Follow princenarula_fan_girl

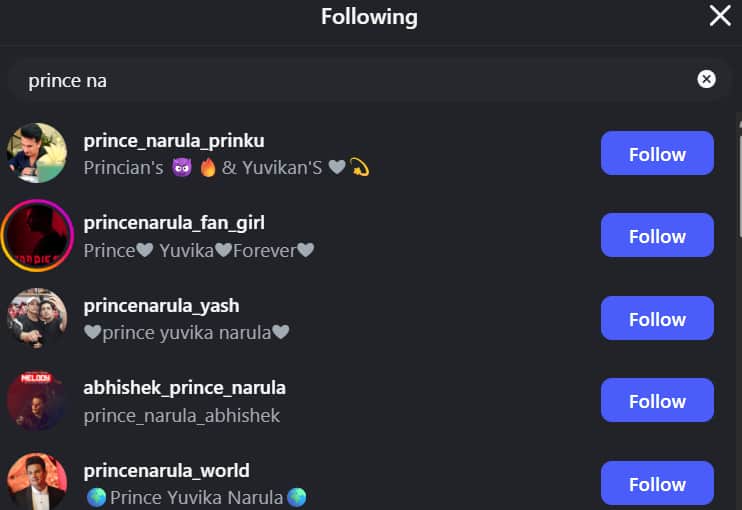point(657,235)
